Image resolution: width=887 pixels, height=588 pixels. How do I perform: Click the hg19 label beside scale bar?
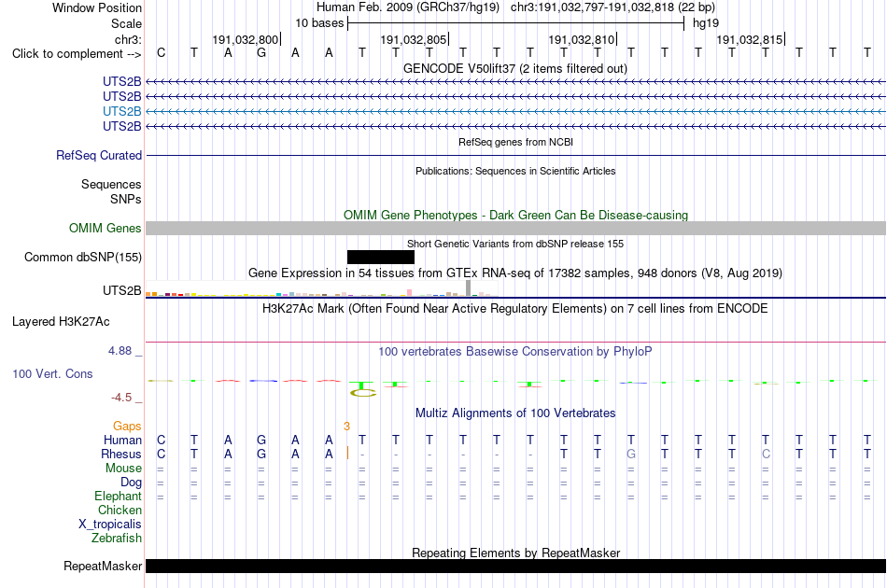[706, 23]
